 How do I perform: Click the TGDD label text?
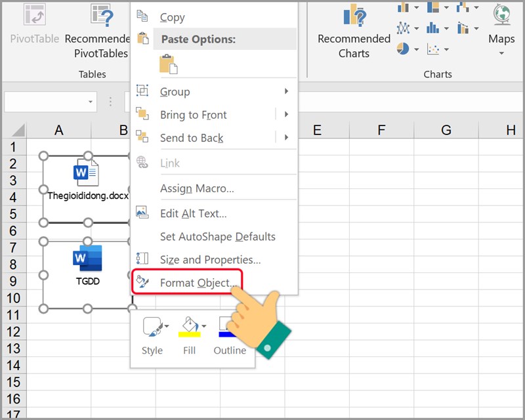click(88, 281)
